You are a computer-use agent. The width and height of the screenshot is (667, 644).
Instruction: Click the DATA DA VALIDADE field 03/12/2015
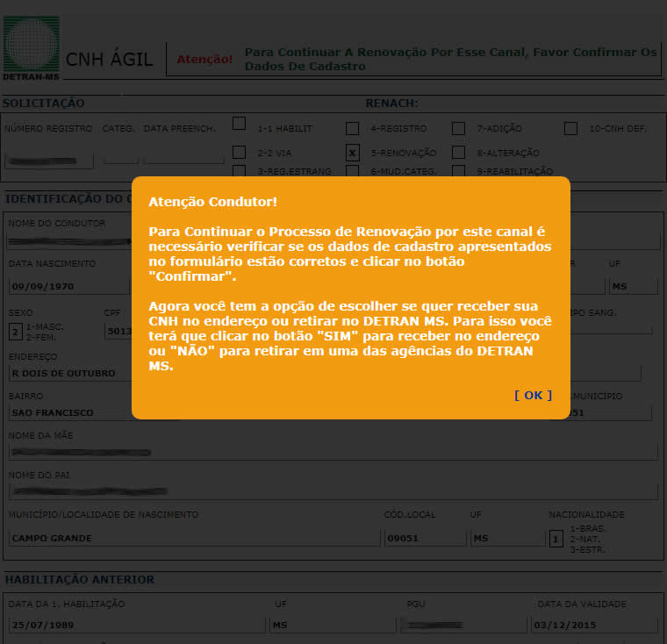[x=594, y=625]
